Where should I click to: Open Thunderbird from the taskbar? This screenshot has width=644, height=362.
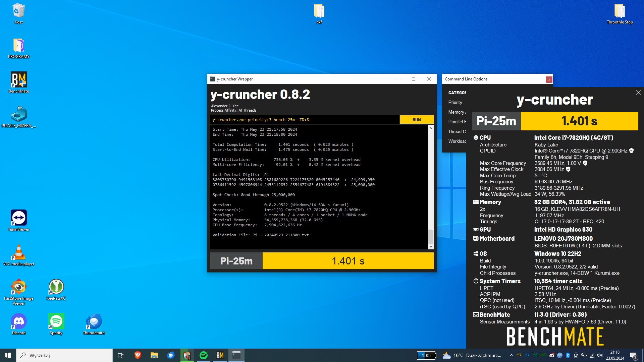171,355
